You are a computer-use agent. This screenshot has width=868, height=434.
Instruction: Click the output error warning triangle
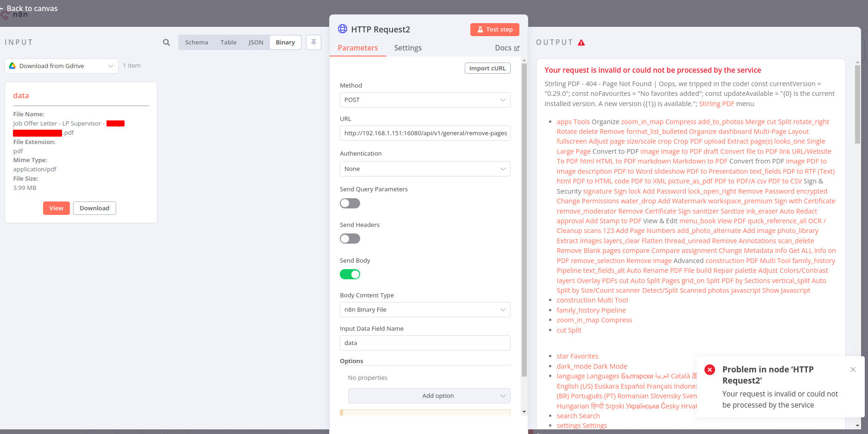pos(581,43)
